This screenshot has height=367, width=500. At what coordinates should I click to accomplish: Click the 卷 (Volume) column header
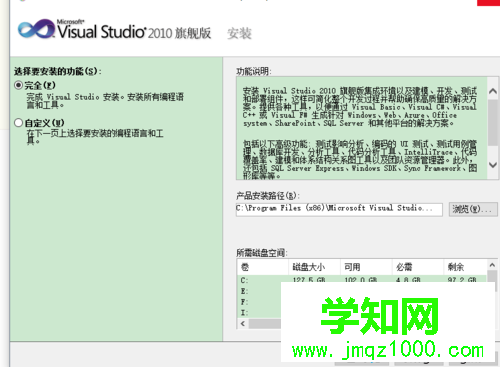click(263, 267)
